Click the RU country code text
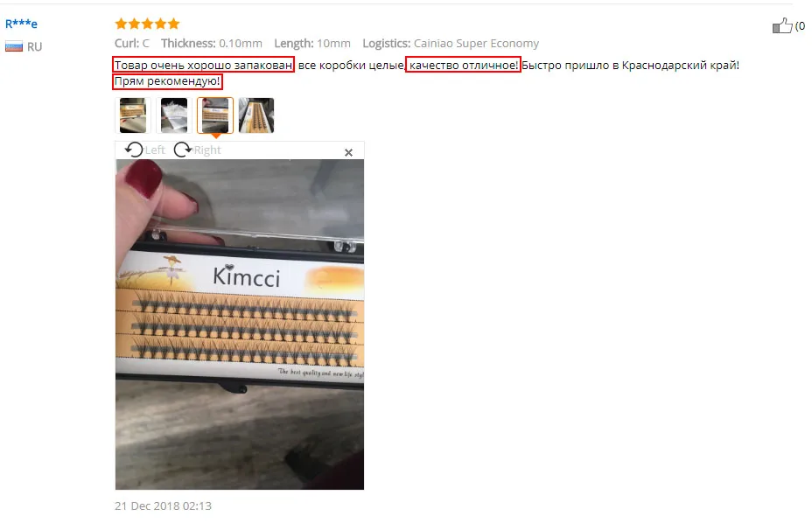This screenshot has width=812, height=523. 35,46
